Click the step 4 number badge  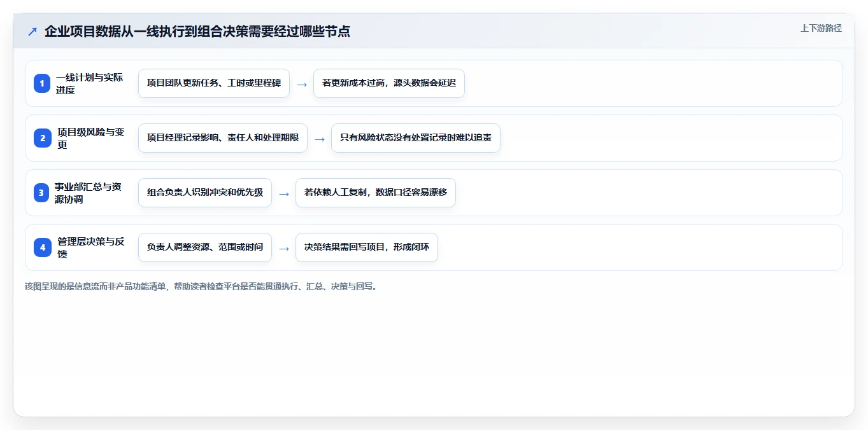tap(42, 247)
